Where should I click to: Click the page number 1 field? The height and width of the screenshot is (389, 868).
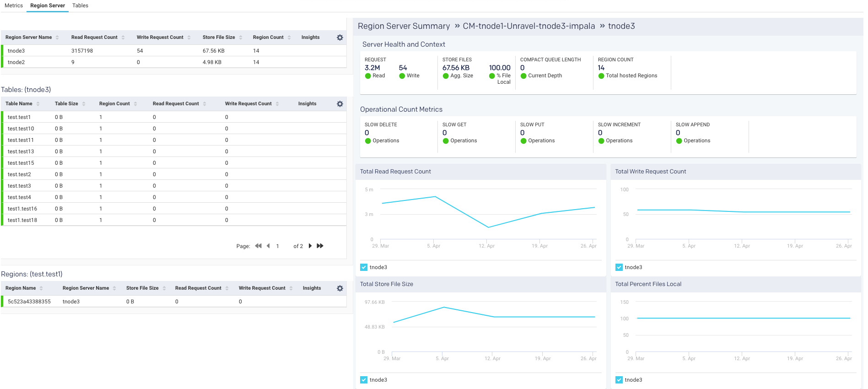(277, 246)
